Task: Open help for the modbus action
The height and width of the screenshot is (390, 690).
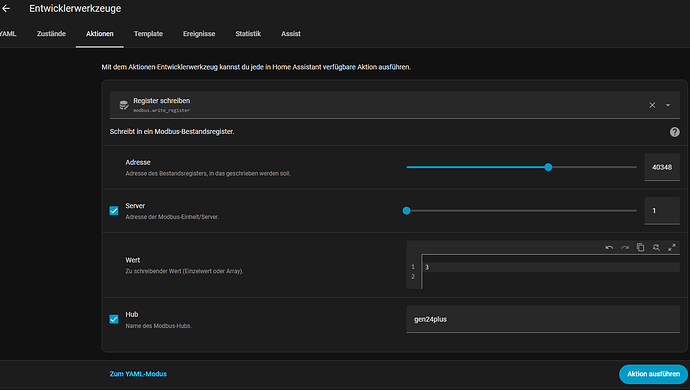Action: [674, 132]
